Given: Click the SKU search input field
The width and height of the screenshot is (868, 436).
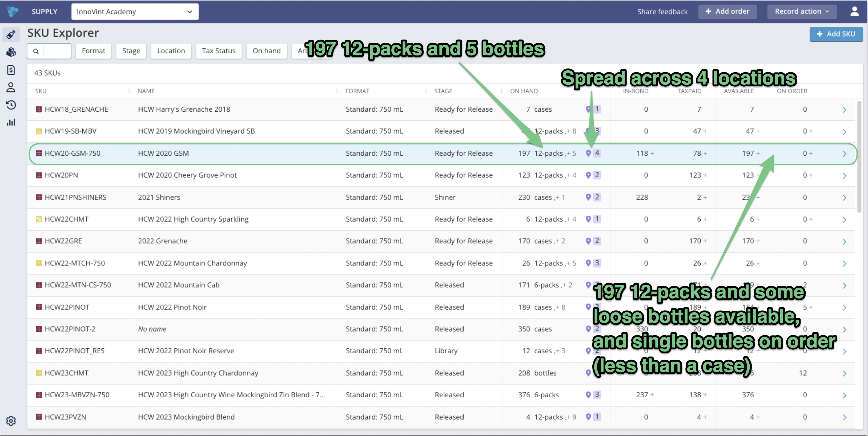Looking at the screenshot, I should coord(49,51).
